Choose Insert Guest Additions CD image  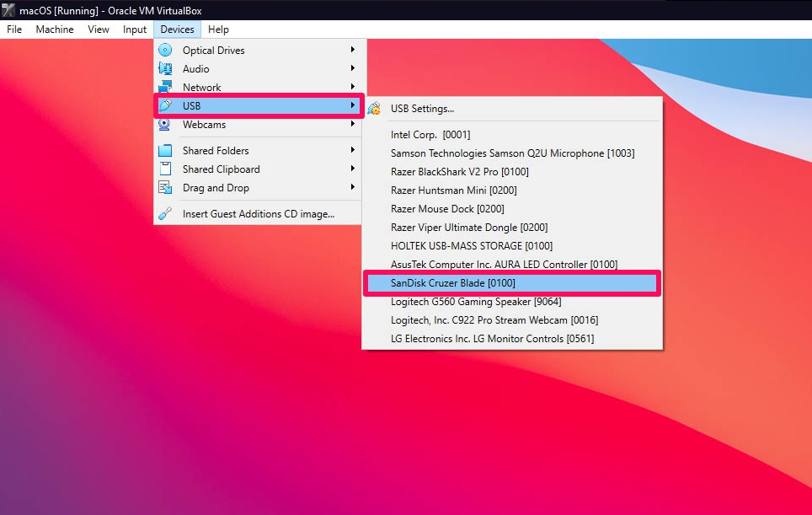(258, 213)
